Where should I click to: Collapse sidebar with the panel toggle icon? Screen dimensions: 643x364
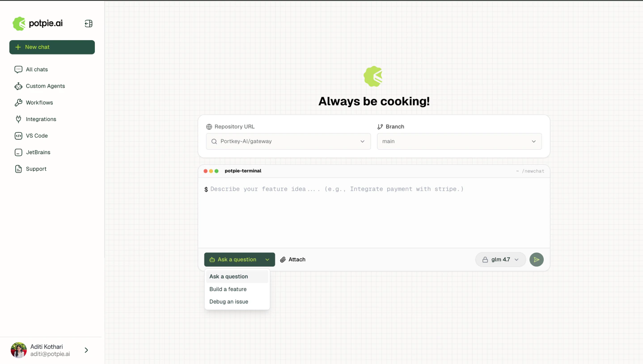[89, 24]
